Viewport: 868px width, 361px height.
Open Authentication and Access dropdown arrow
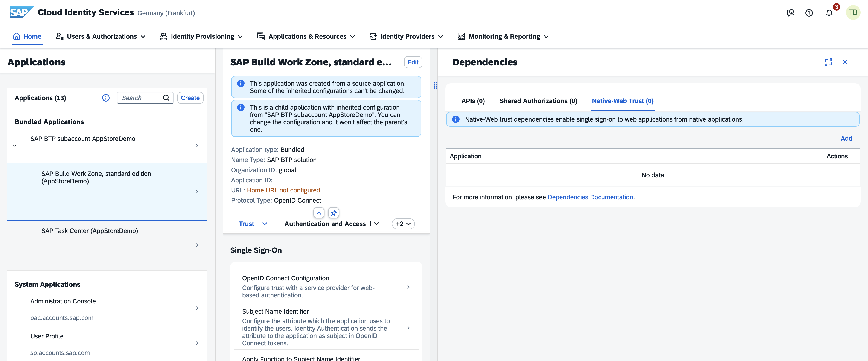(x=376, y=224)
